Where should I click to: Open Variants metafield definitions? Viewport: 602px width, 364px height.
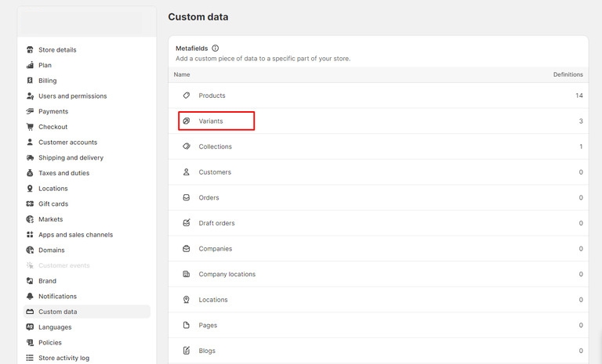(212, 121)
